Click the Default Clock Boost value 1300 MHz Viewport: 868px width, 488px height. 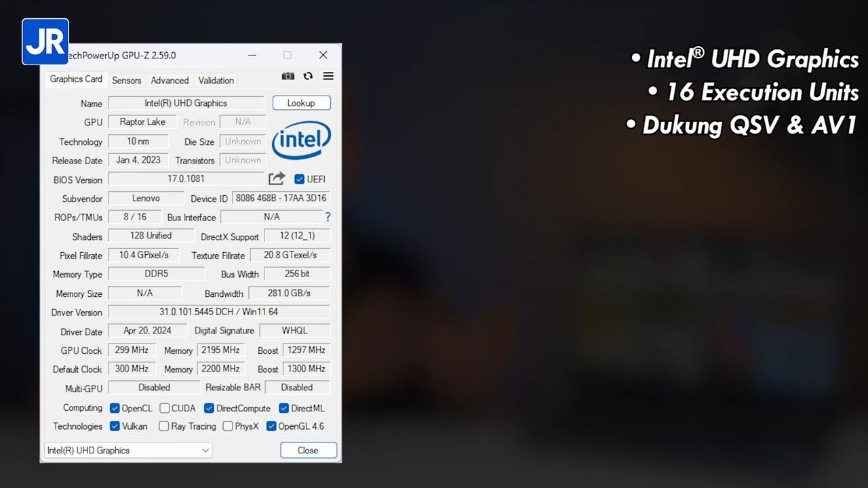(307, 369)
